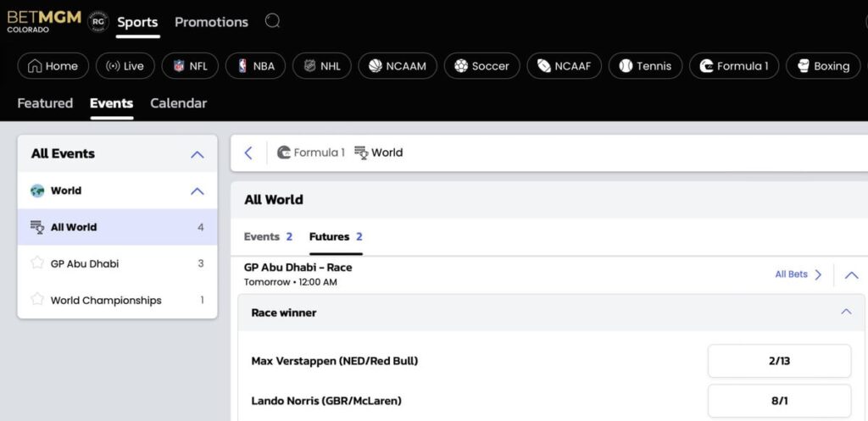The height and width of the screenshot is (421, 868).
Task: Favorite World Championships with star
Action: pyautogui.click(x=37, y=299)
